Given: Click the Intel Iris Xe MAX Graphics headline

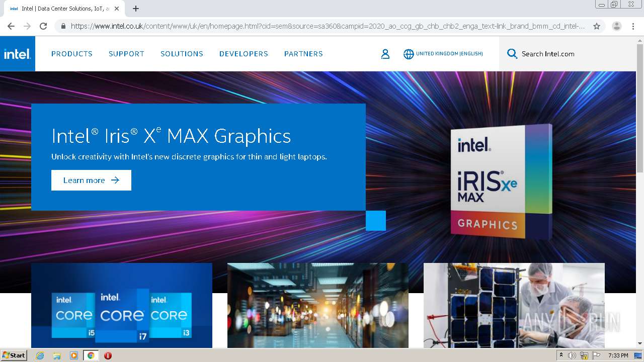Looking at the screenshot, I should pyautogui.click(x=171, y=136).
